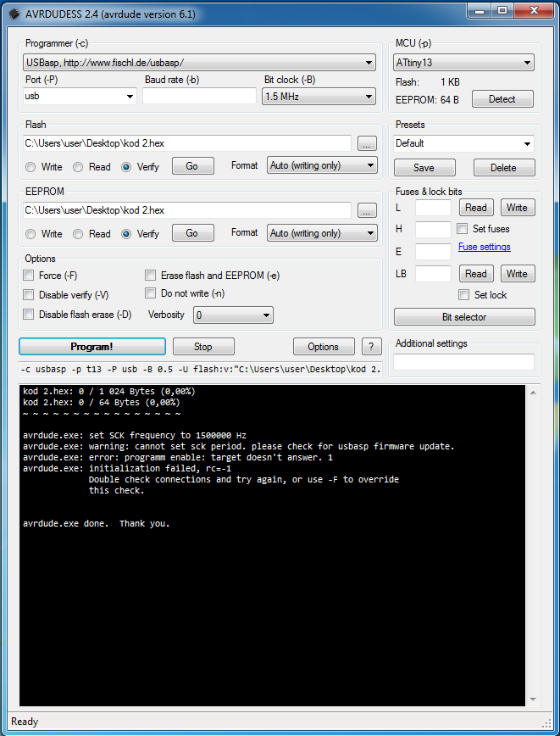Browse for EEPROM file with ... button
Image resolution: width=560 pixels, height=736 pixels.
pyautogui.click(x=367, y=211)
